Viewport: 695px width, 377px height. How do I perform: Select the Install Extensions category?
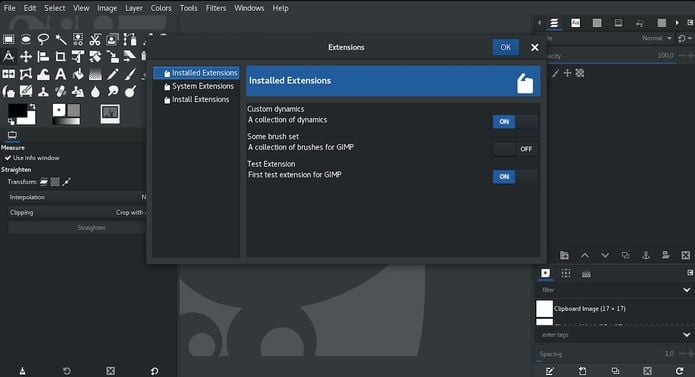pyautogui.click(x=196, y=99)
